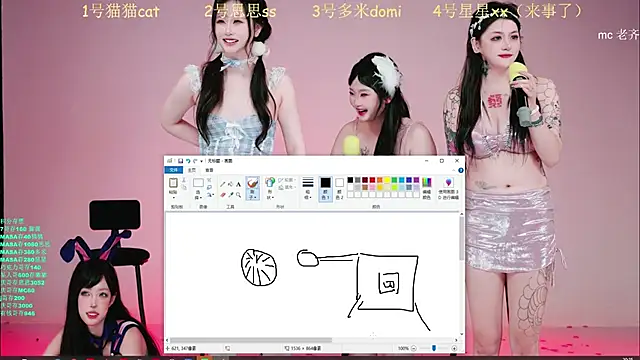Click the 100% zoom level text
The image size is (640, 360).
[x=403, y=348]
